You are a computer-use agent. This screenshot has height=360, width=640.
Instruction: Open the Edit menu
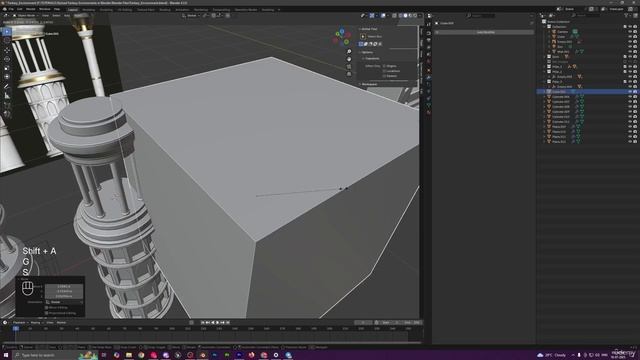point(20,9)
